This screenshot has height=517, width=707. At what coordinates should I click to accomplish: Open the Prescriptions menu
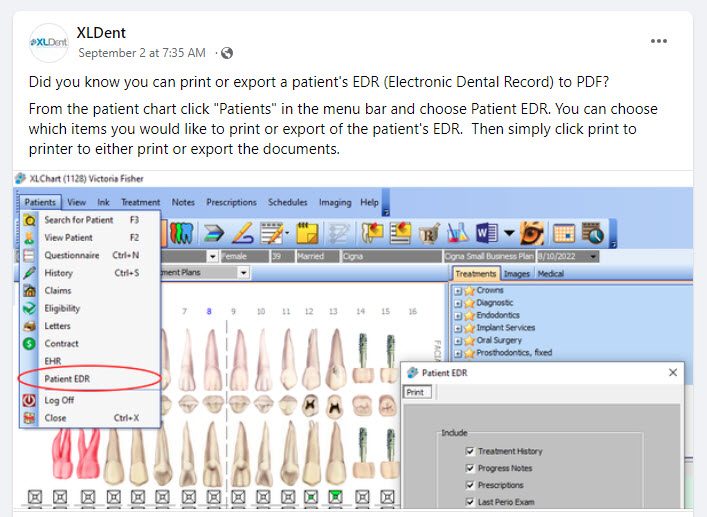coord(231,202)
